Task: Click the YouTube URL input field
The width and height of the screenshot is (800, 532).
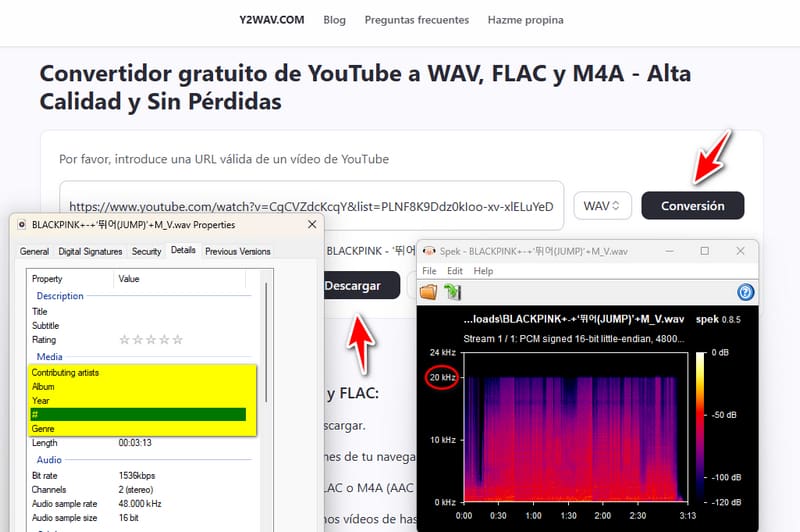Action: click(311, 206)
